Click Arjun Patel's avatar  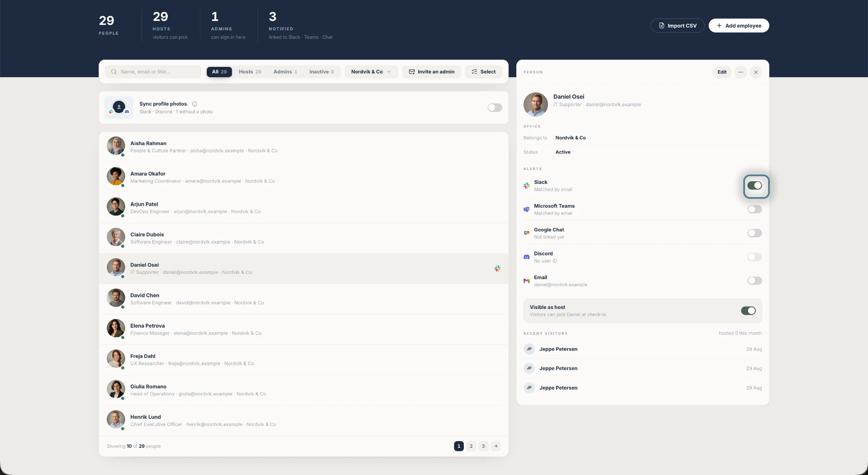coord(116,207)
